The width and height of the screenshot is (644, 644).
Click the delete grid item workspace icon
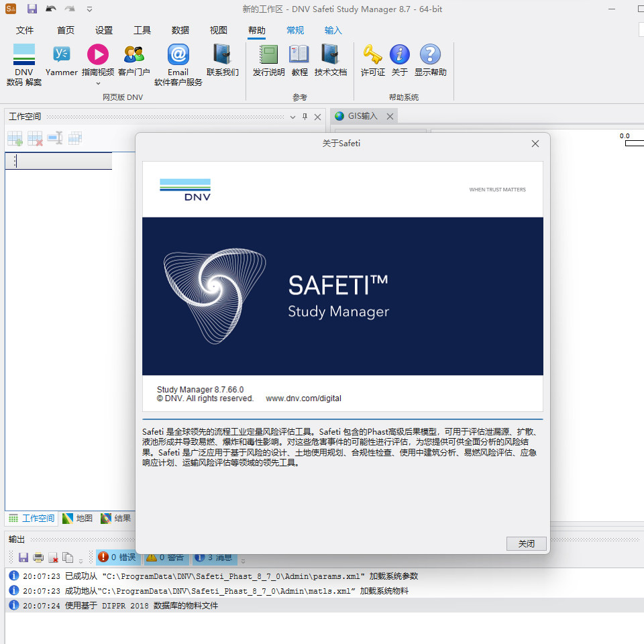[35, 138]
